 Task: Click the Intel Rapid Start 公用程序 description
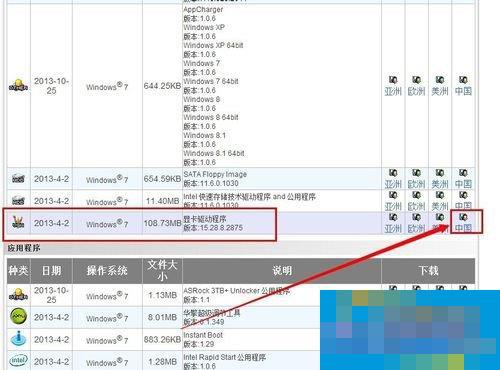(x=224, y=357)
